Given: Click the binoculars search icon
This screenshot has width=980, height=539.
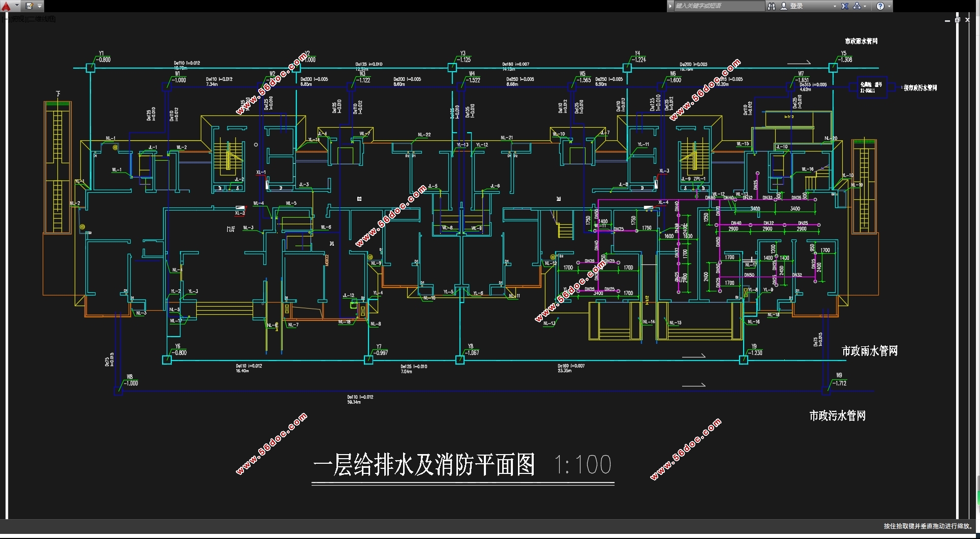Looking at the screenshot, I should tap(771, 6).
